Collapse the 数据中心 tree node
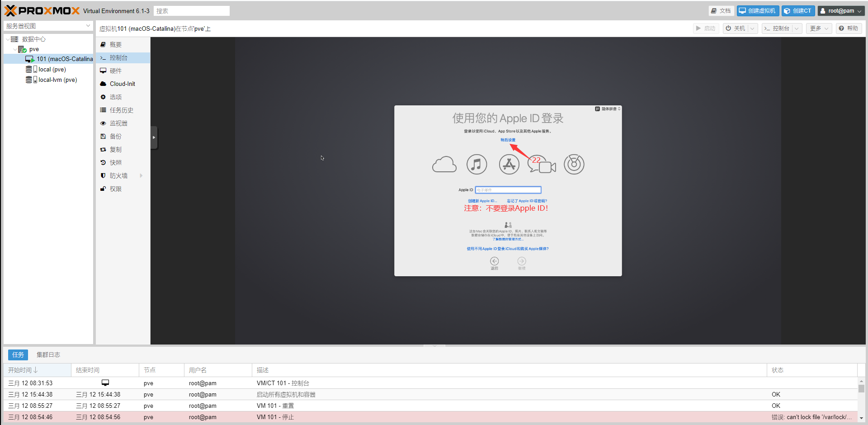Image resolution: width=868 pixels, height=425 pixels. [x=8, y=39]
